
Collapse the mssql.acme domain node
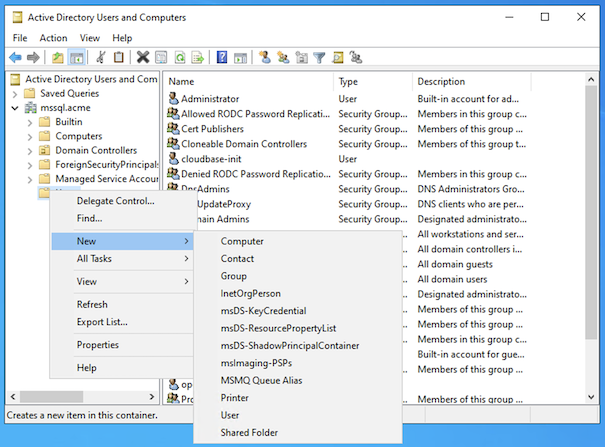tap(15, 108)
